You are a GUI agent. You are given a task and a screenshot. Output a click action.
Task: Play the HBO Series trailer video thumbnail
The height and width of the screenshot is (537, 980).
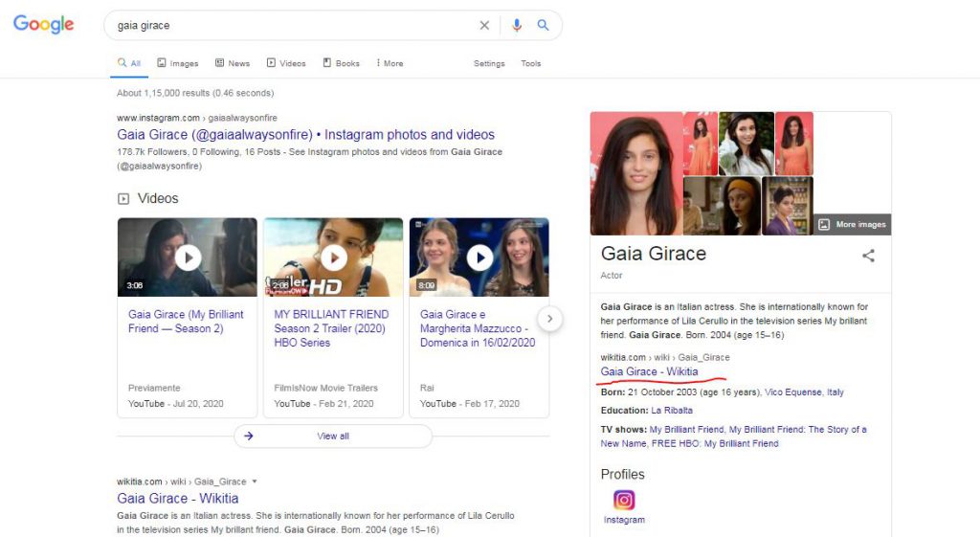pos(333,257)
